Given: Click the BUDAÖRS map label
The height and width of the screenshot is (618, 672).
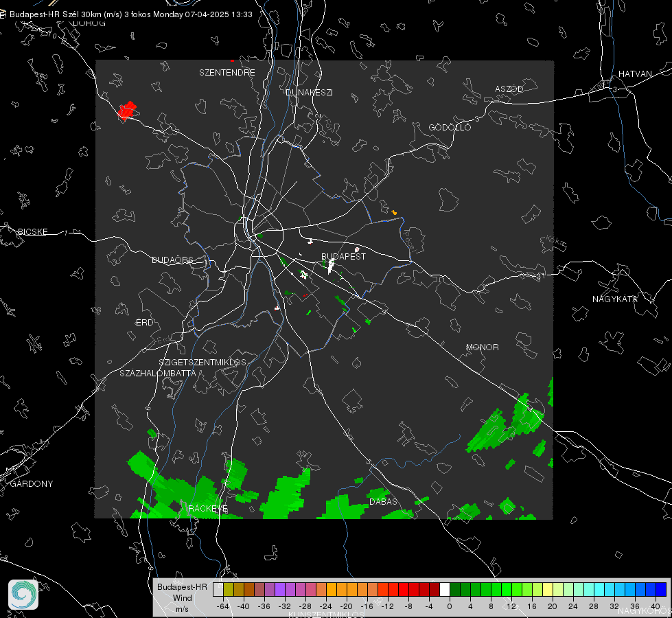Looking at the screenshot, I should 173,260.
